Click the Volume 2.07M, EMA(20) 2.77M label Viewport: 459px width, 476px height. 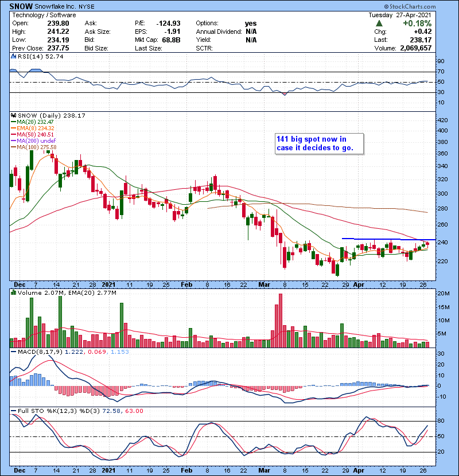coord(67,292)
